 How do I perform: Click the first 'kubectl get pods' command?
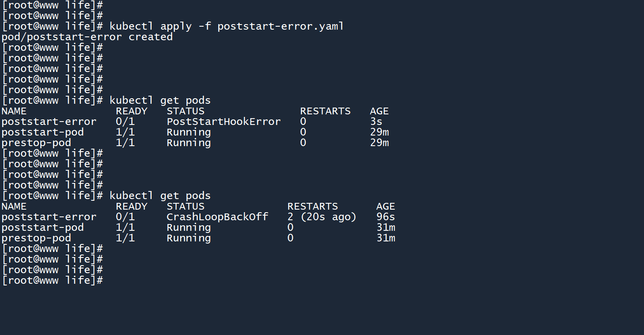click(x=160, y=100)
